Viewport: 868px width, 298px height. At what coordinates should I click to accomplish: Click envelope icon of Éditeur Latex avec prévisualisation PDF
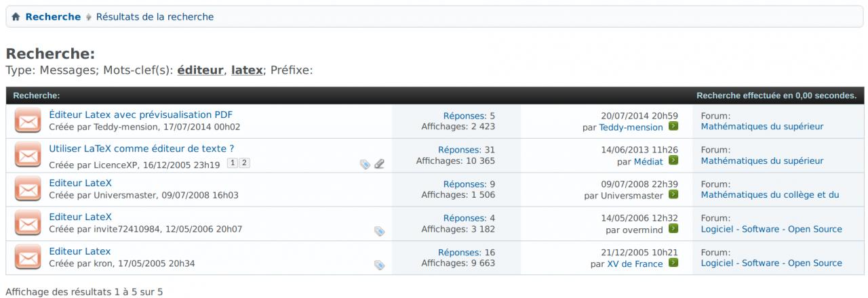point(28,121)
